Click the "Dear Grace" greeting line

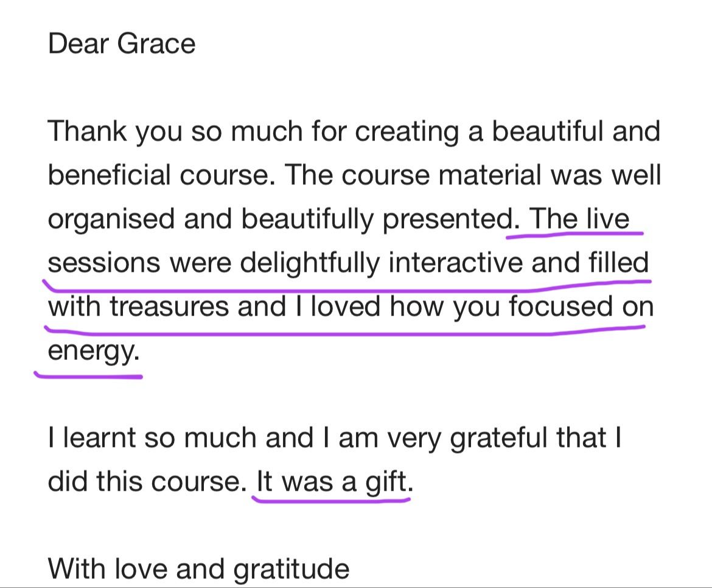[x=122, y=44]
